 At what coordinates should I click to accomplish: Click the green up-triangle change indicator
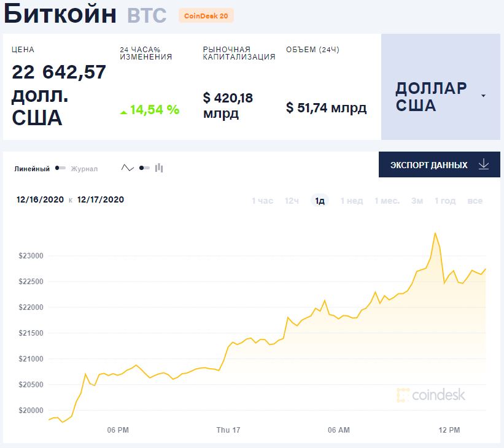(x=123, y=112)
